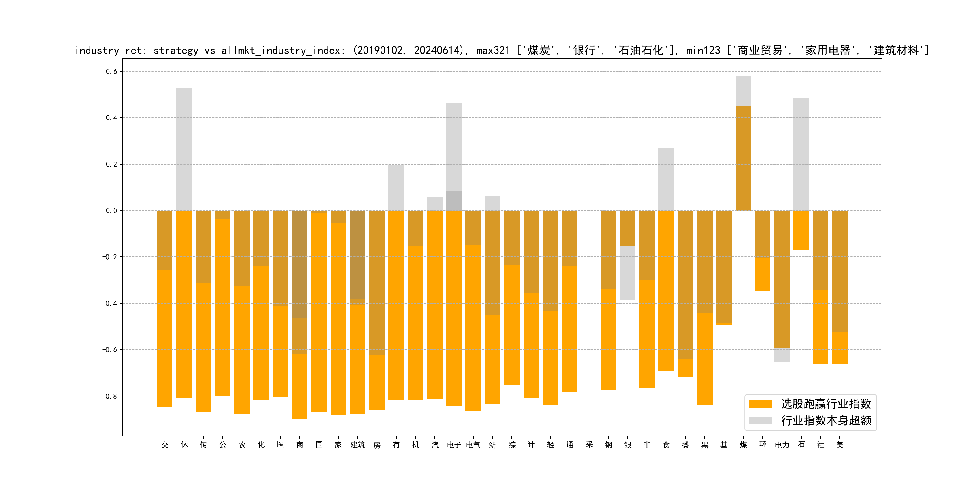Click the y-axis tick label -0.8
980x490 pixels.
click(109, 396)
